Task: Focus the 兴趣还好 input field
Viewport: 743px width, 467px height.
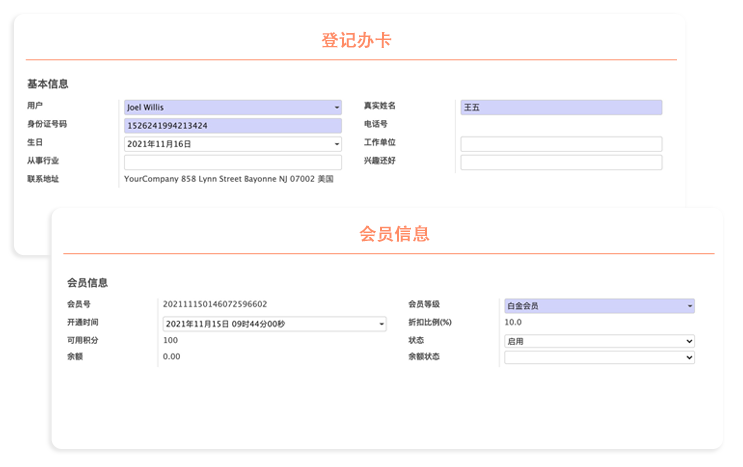Action: [x=560, y=162]
